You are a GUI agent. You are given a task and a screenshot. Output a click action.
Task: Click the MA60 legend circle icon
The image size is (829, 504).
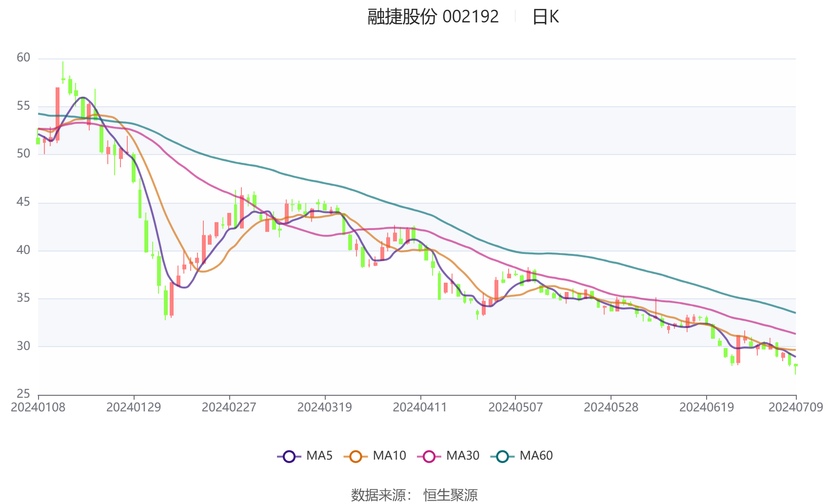click(x=503, y=456)
